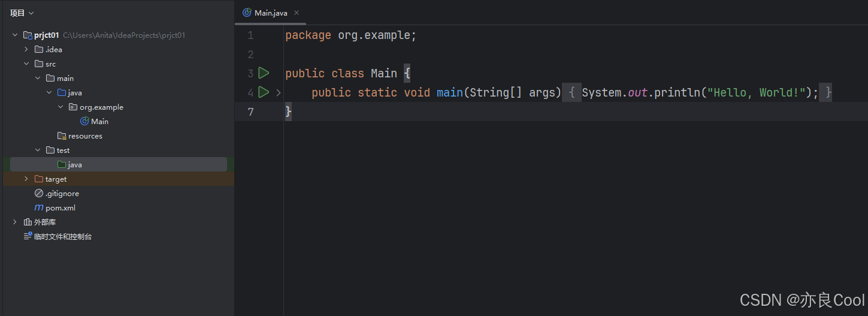868x316 pixels.
Task: Select the src folder label
Action: tap(50, 64)
